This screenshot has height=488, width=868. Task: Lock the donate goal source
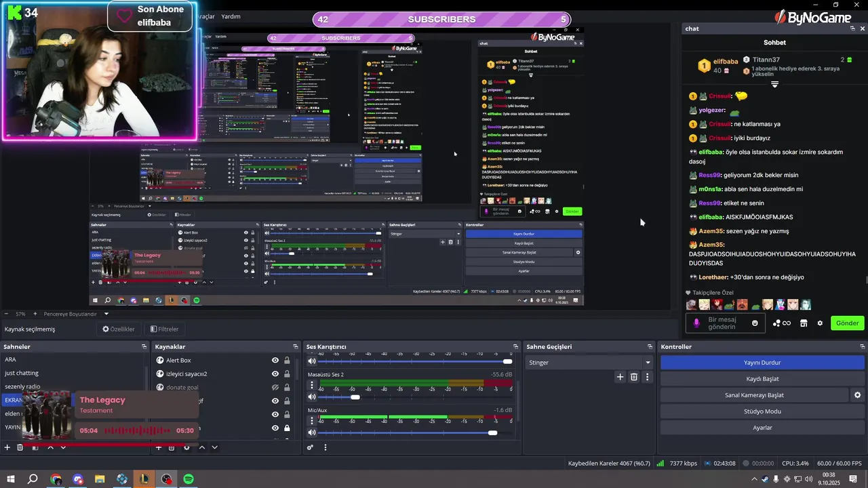point(287,388)
